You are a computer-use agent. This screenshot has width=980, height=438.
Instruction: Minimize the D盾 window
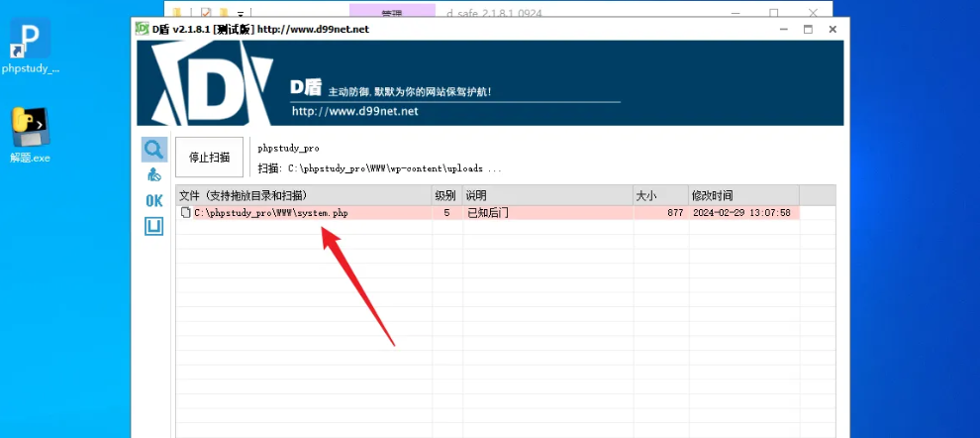pos(783,29)
